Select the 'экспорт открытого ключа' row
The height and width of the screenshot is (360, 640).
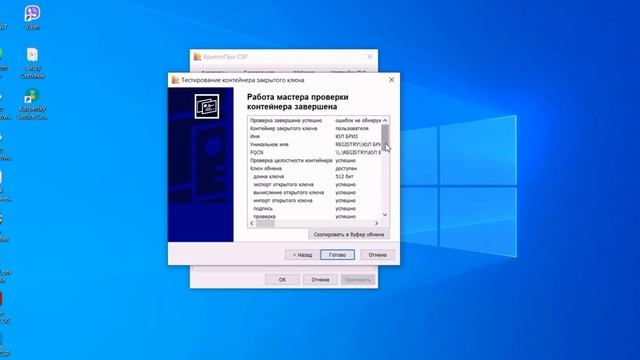314,184
